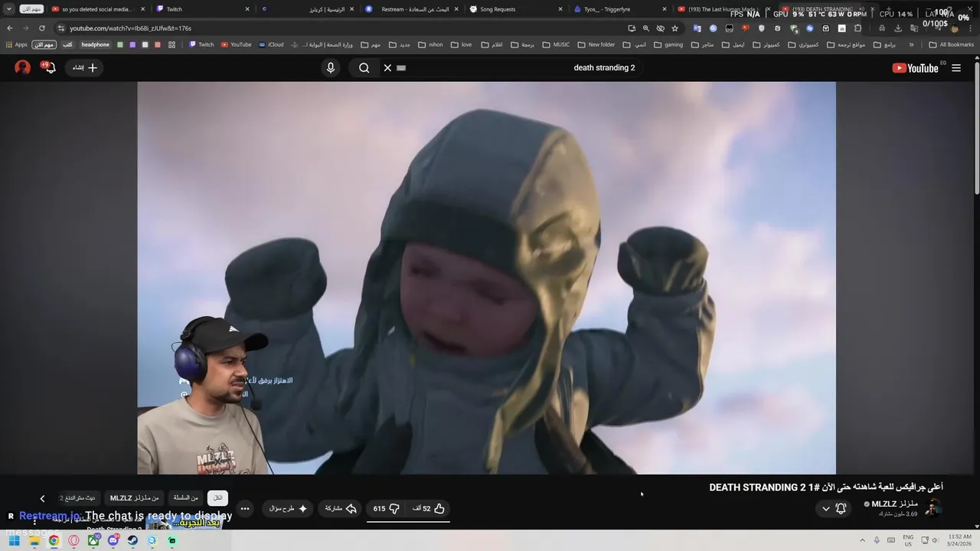The height and width of the screenshot is (551, 980).
Task: Click the video player to pause playback
Action: click(x=486, y=278)
